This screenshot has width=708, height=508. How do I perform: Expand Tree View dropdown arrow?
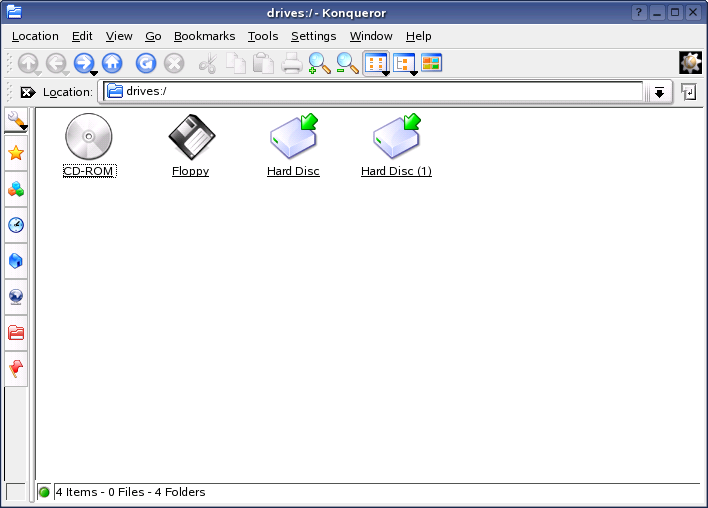pyautogui.click(x=414, y=73)
